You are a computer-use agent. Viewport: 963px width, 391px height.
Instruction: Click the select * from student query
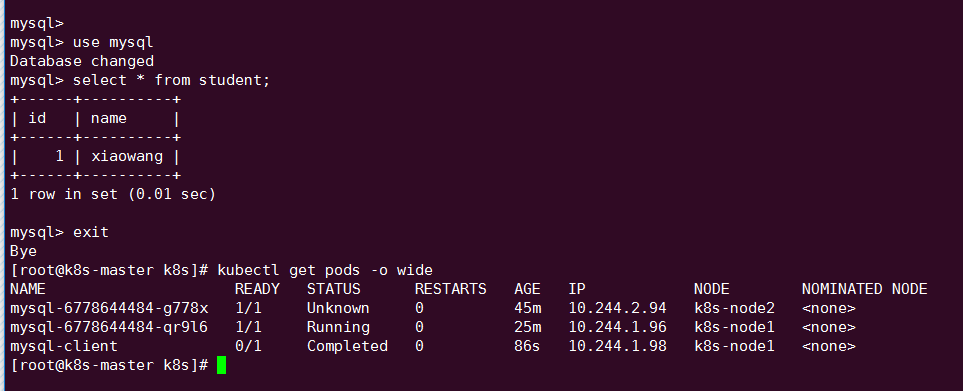[171, 80]
